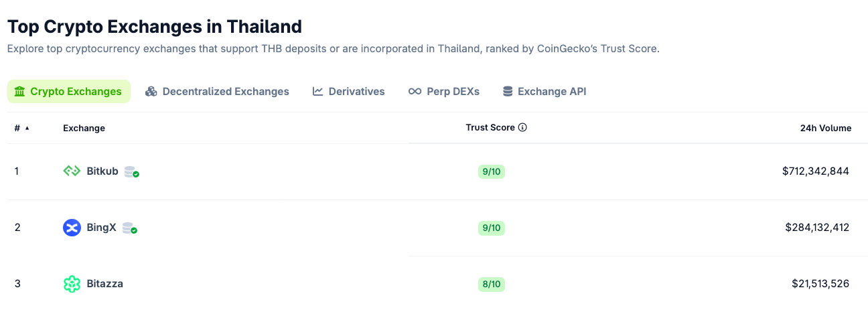This screenshot has height=310, width=868.
Task: Click Bitkub's proof-of-reserves badge icon
Action: (132, 172)
